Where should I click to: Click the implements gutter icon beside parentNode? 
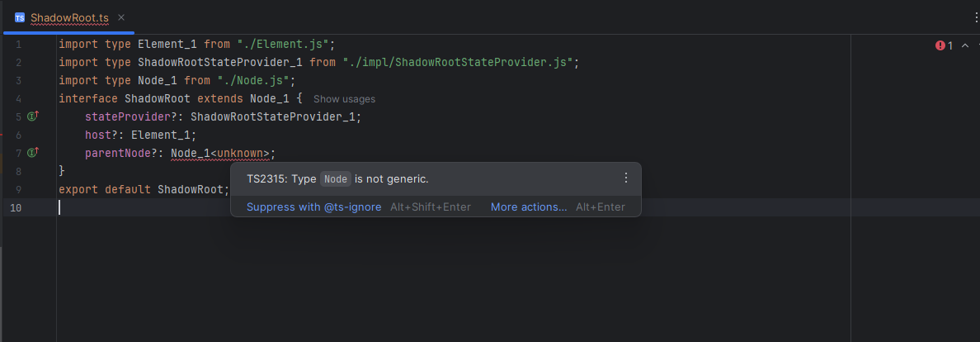(x=34, y=153)
